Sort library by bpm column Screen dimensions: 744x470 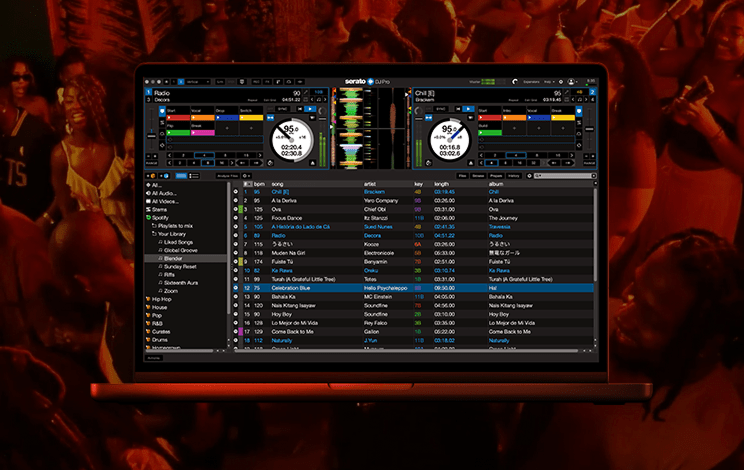click(260, 184)
